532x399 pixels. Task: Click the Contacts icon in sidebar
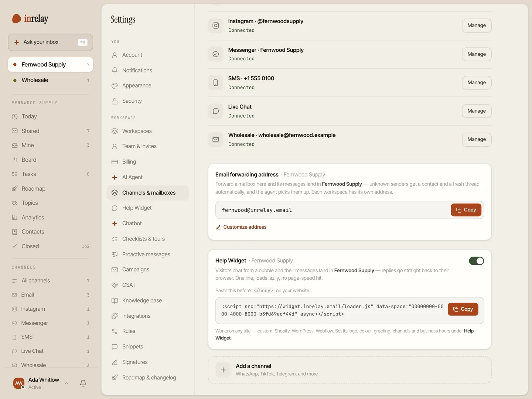point(15,232)
